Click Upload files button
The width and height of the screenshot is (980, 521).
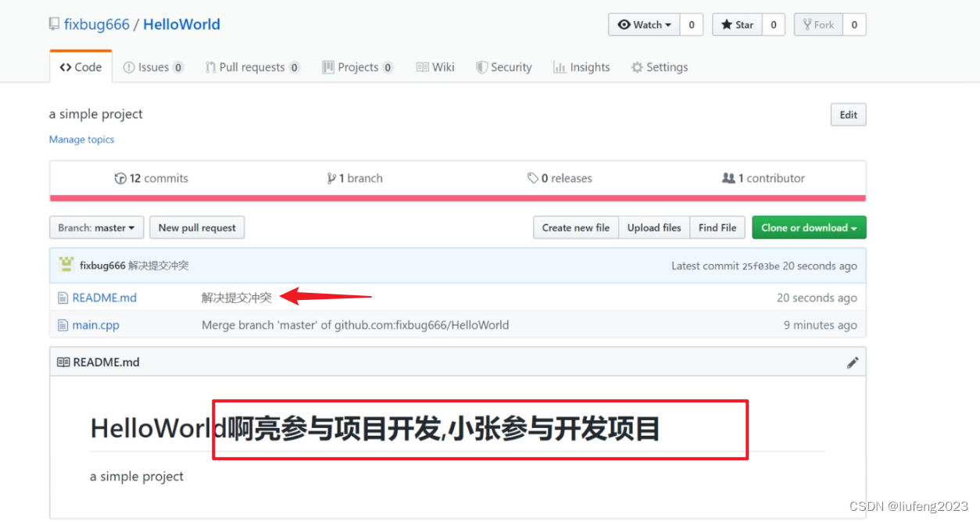point(654,227)
